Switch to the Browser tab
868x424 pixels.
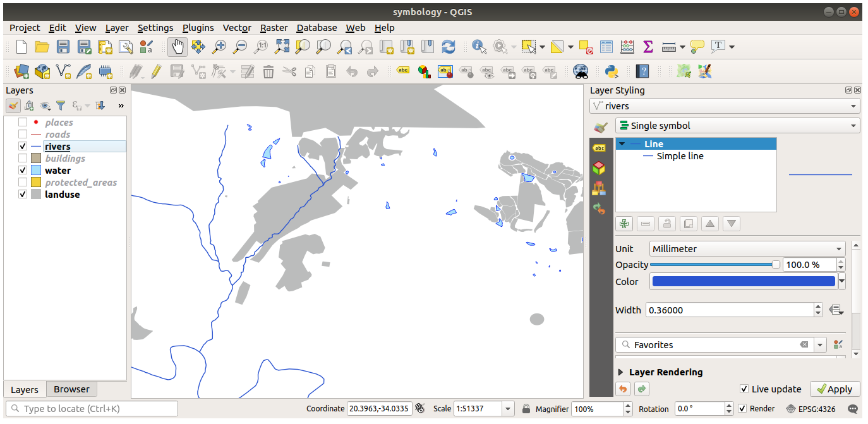tap(71, 389)
